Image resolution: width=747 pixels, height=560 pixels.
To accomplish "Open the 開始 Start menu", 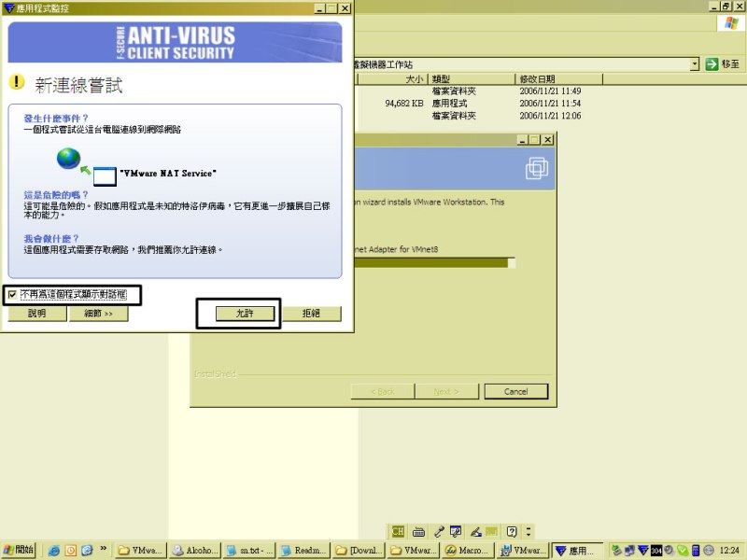I will click(18, 550).
